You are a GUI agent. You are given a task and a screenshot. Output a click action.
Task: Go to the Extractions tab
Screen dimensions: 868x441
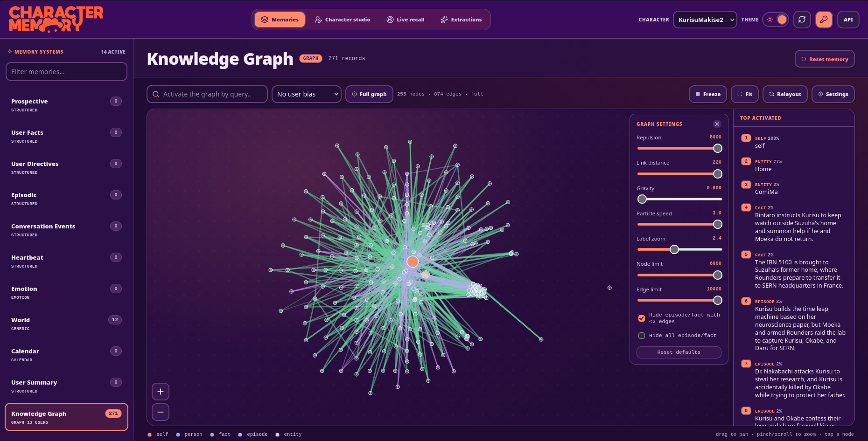tap(461, 20)
